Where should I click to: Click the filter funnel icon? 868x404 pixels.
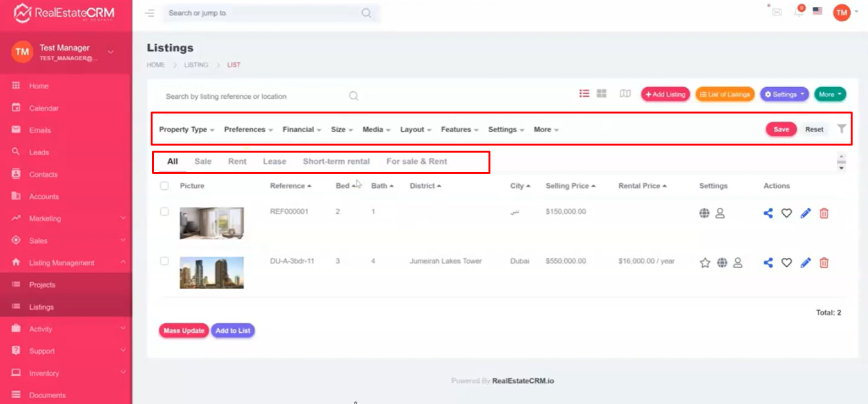click(841, 129)
